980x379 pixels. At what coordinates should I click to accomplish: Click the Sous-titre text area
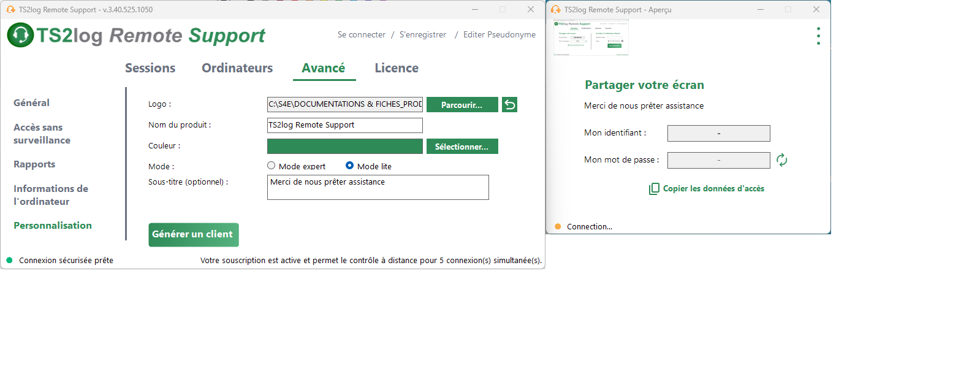point(378,188)
